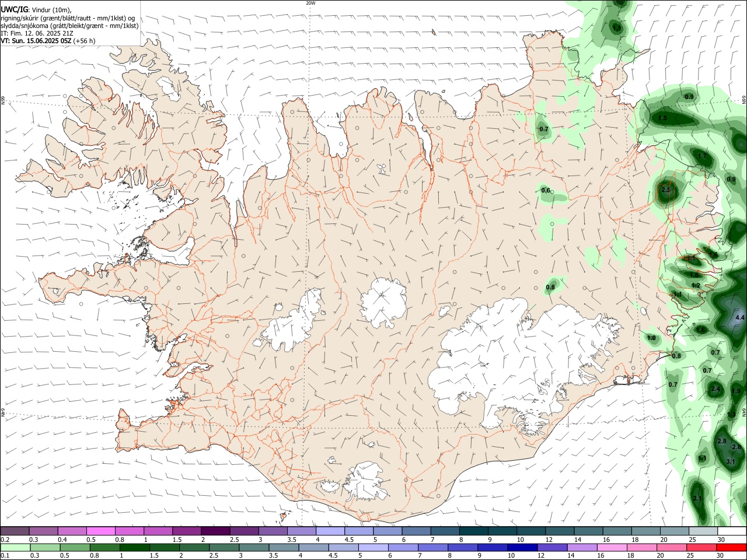Screen dimensions: 747x560
Task: Click the 1.9 precipitation value on the map
Action: pyautogui.click(x=736, y=391)
